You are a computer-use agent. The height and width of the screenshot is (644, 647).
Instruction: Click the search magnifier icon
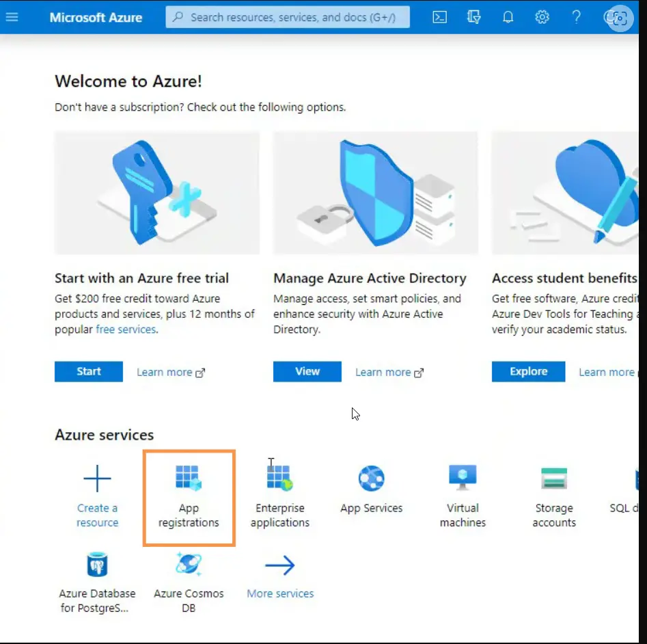pyautogui.click(x=178, y=17)
